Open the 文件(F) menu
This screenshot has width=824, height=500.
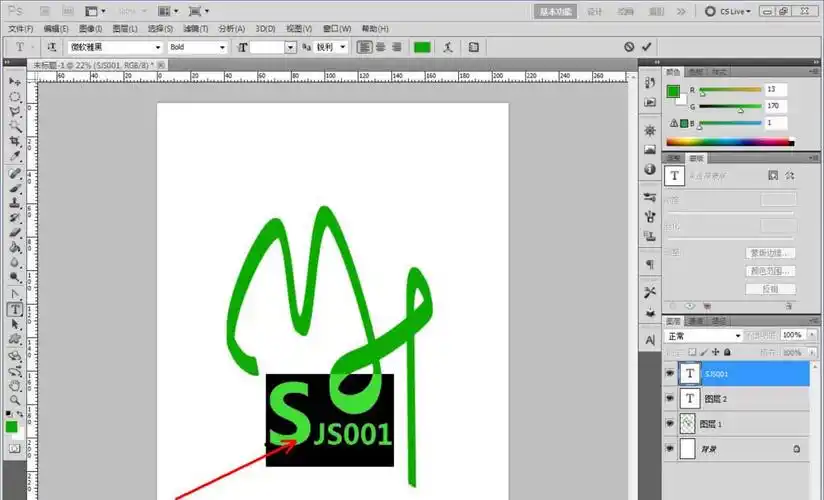click(x=21, y=28)
